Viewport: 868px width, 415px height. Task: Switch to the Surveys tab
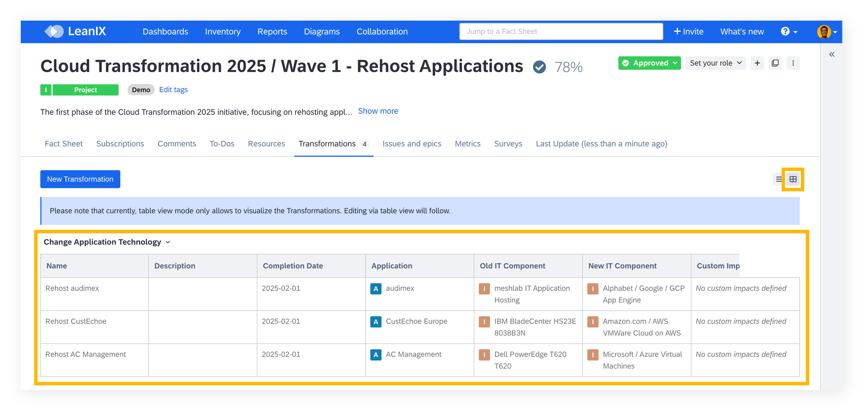tap(508, 144)
